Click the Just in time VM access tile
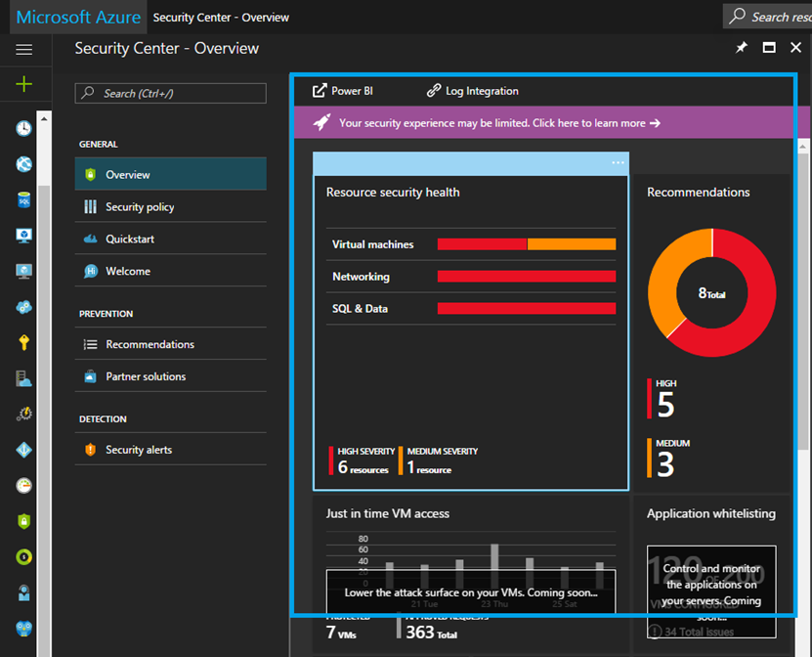812x657 pixels. click(x=471, y=574)
